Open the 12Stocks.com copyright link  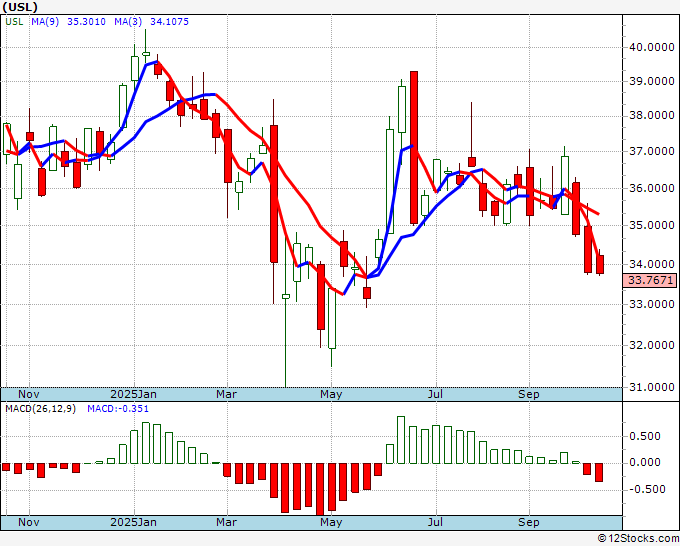pos(638,539)
